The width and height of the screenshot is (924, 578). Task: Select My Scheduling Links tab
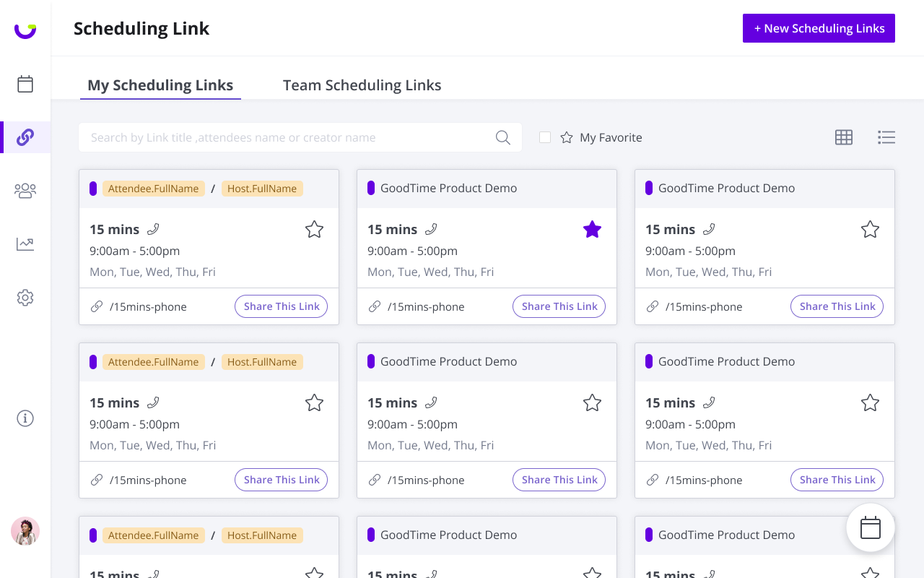click(x=160, y=85)
